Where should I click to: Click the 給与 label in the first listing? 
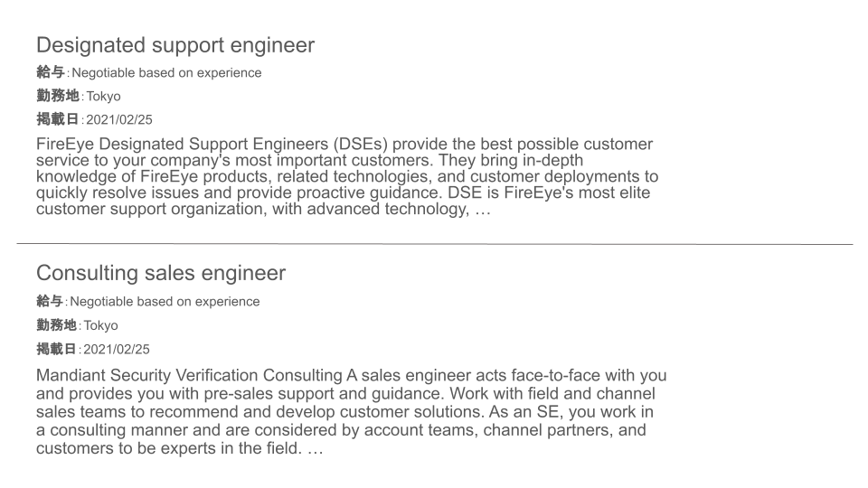pyautogui.click(x=51, y=72)
